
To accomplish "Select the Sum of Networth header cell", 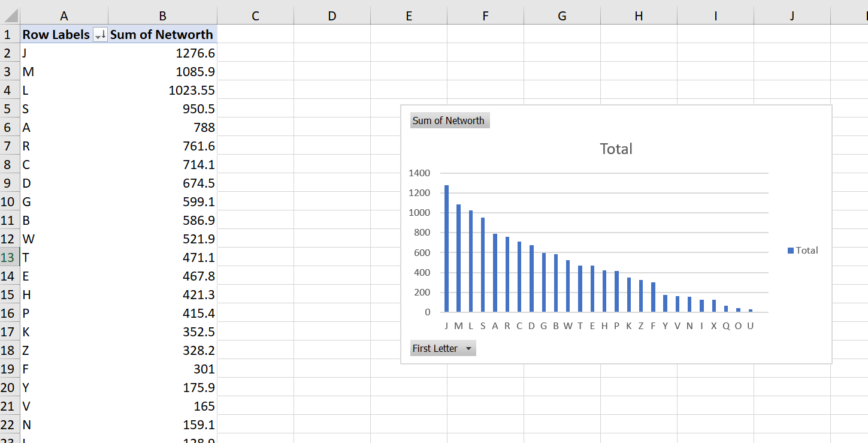I will [162, 35].
